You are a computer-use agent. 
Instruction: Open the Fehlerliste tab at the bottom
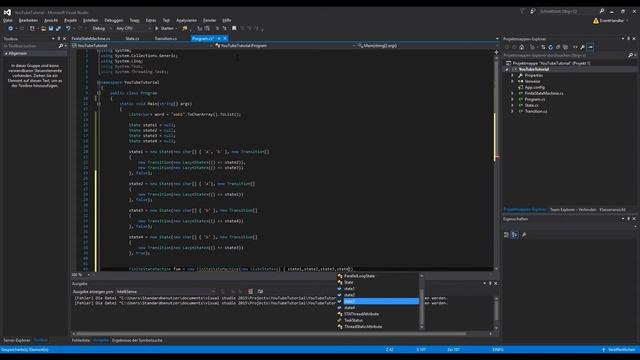pos(81,340)
